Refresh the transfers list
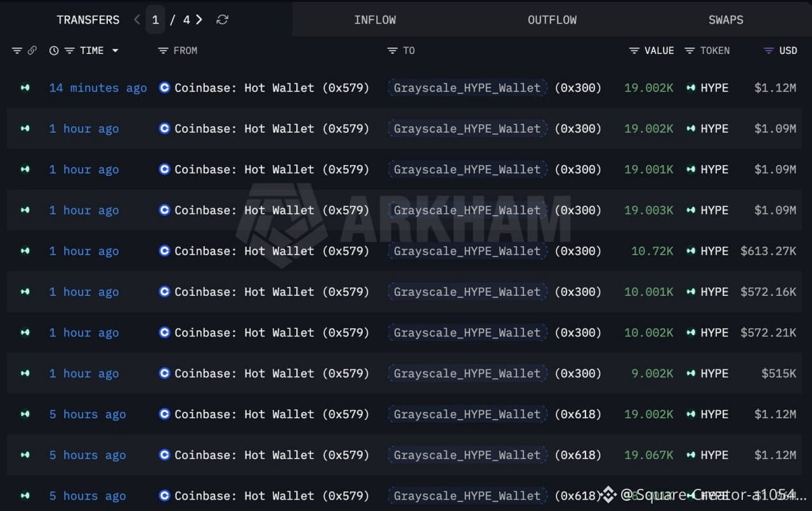 (x=222, y=20)
